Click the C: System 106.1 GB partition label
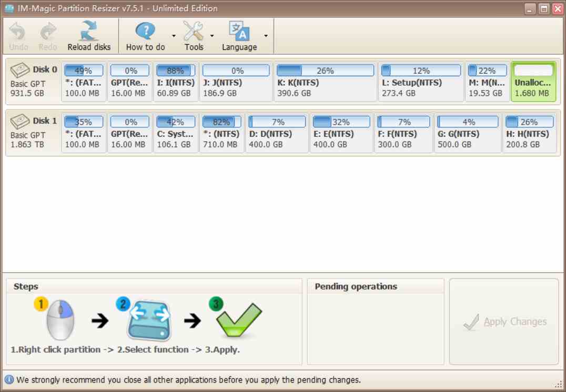This screenshot has width=566, height=392. point(175,134)
